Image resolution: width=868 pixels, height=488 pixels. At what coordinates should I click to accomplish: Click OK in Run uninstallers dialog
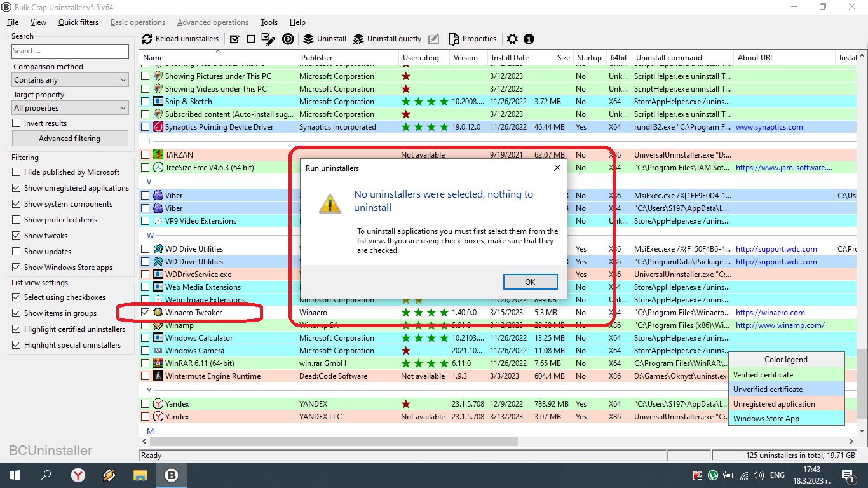tap(530, 281)
